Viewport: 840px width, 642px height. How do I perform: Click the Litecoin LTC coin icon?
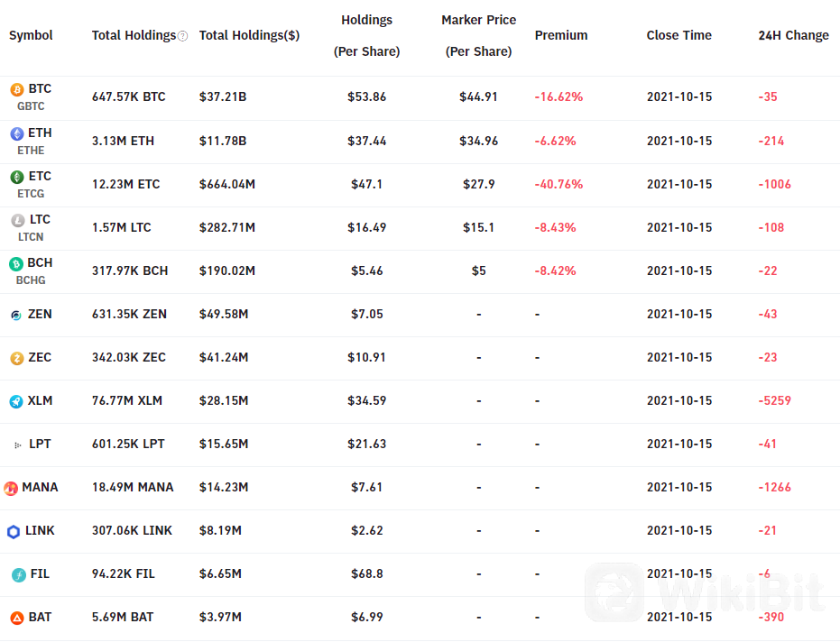tap(18, 220)
